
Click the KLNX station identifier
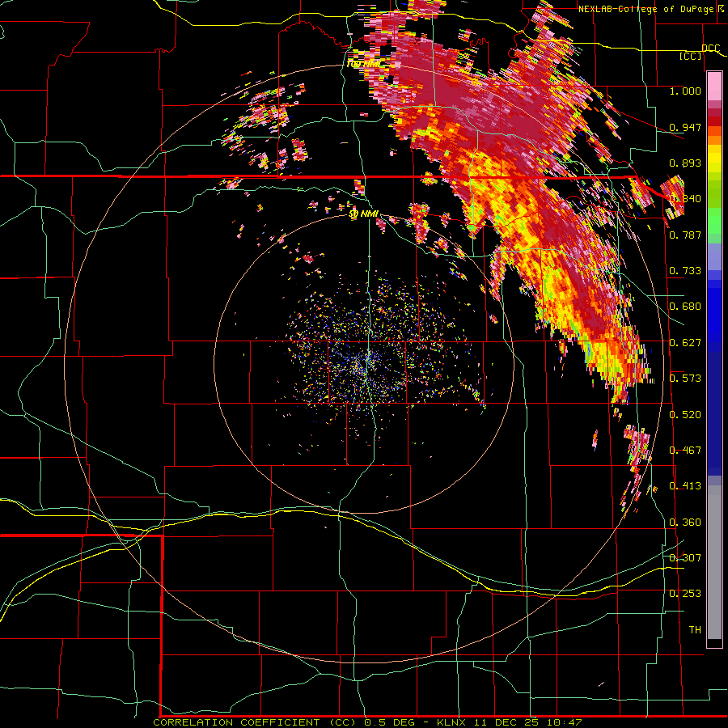(x=451, y=722)
